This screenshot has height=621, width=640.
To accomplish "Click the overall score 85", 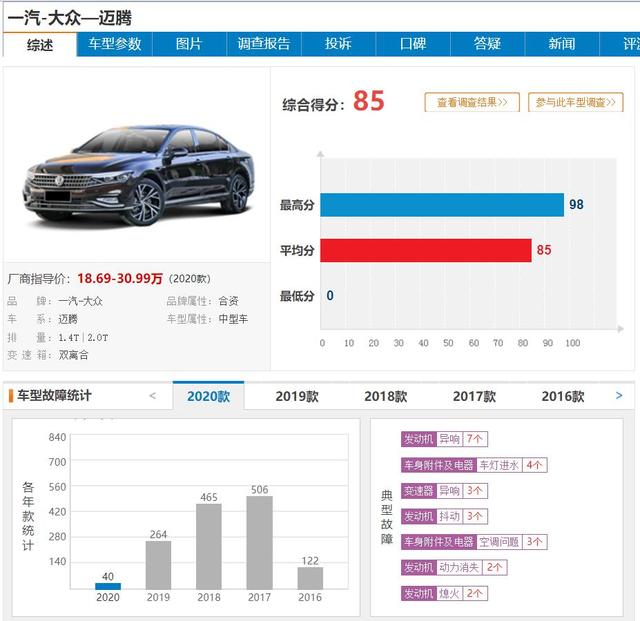I will [x=369, y=101].
